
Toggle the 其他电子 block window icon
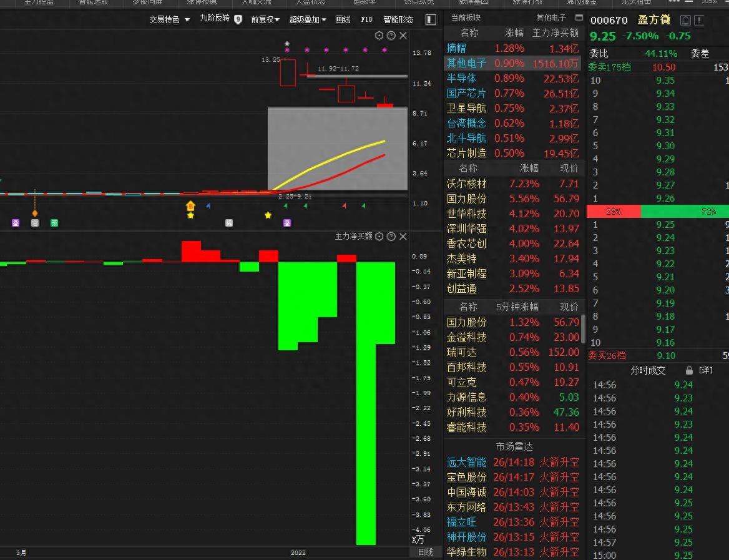579,17
